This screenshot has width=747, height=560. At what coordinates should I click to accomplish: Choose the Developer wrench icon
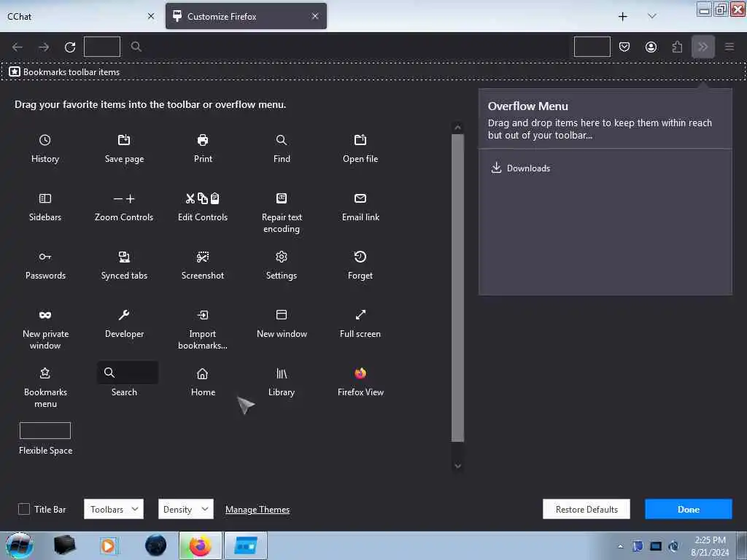pyautogui.click(x=124, y=315)
